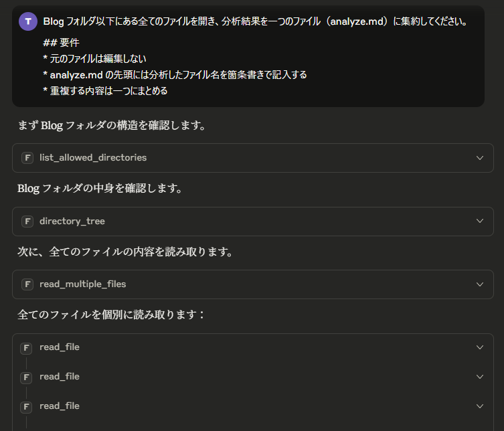Click the list_allowed_directories tool call label
Viewport: 504px width, 431px height.
click(x=93, y=157)
